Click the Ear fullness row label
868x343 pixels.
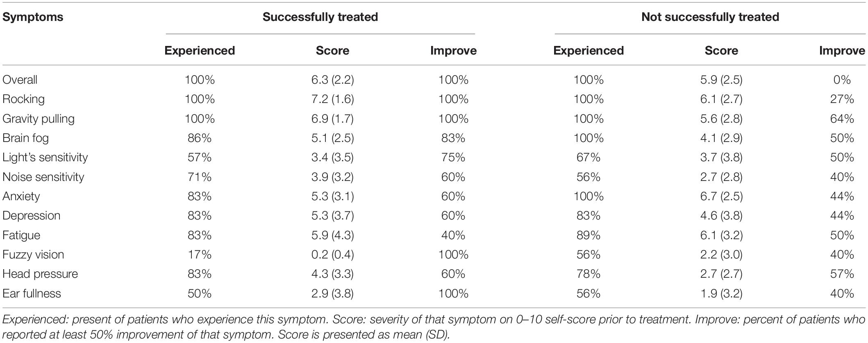[32, 294]
